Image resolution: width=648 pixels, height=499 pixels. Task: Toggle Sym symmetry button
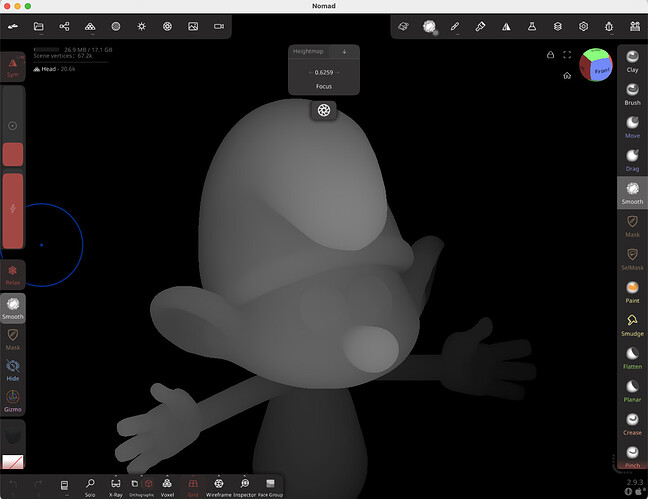[x=13, y=67]
